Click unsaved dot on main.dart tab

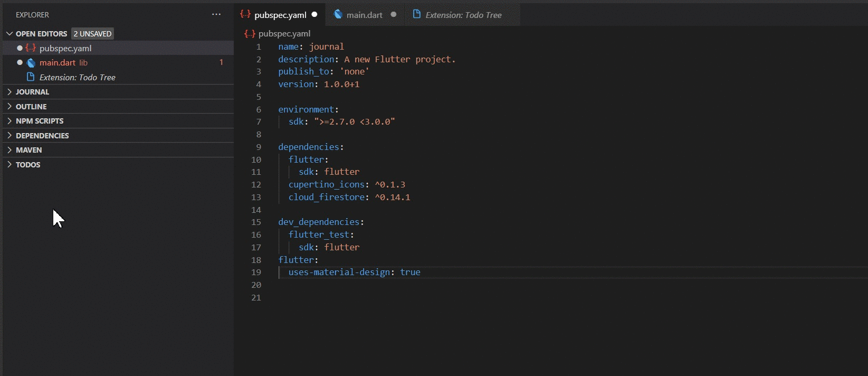[394, 15]
